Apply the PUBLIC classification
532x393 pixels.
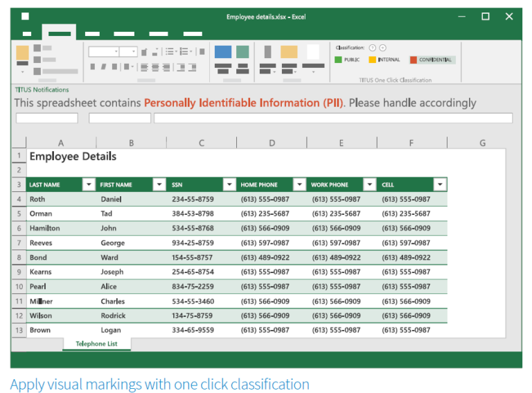(347, 60)
